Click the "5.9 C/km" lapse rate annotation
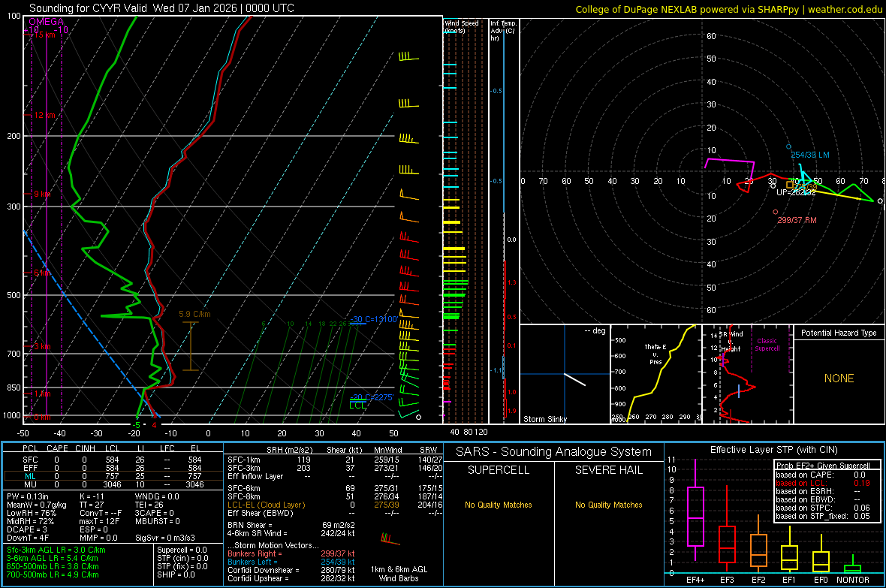This screenshot has height=588, width=886. [194, 315]
